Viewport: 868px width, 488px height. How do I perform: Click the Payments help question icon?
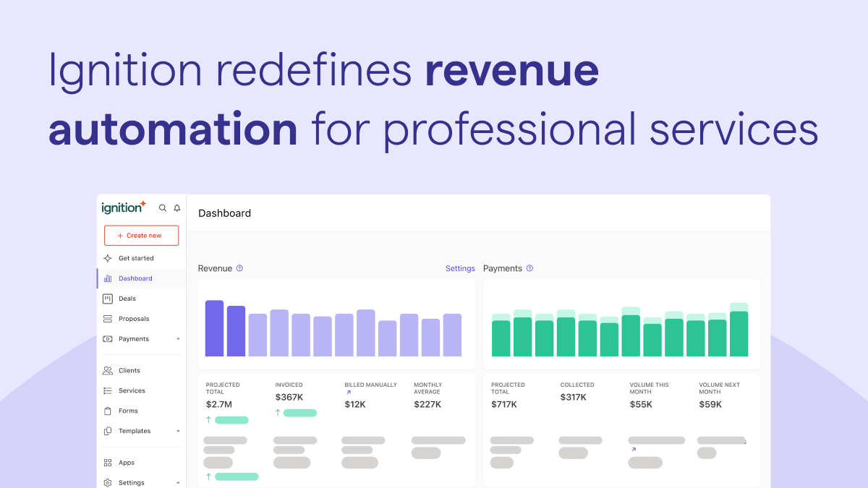[x=529, y=268]
